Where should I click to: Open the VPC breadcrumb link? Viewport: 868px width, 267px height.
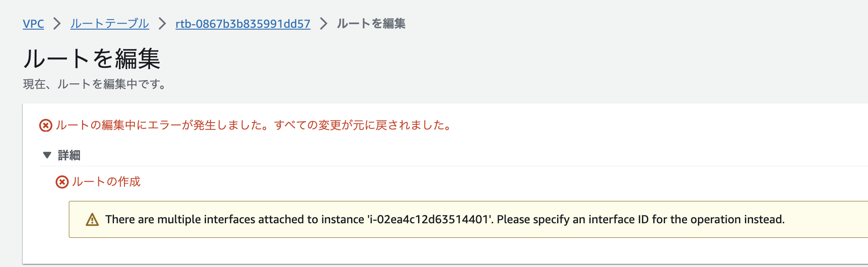coord(33,23)
